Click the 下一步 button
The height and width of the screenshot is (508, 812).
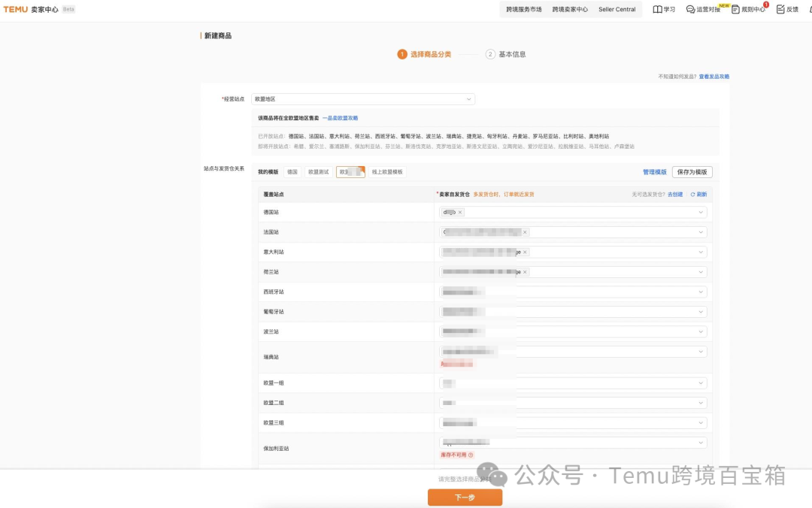(x=465, y=497)
